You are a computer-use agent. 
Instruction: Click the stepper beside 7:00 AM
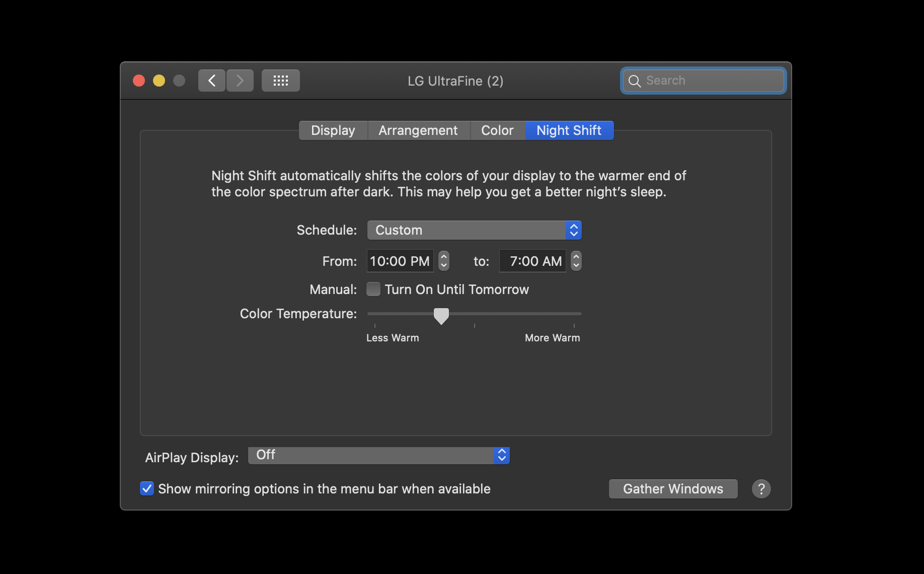pos(576,261)
